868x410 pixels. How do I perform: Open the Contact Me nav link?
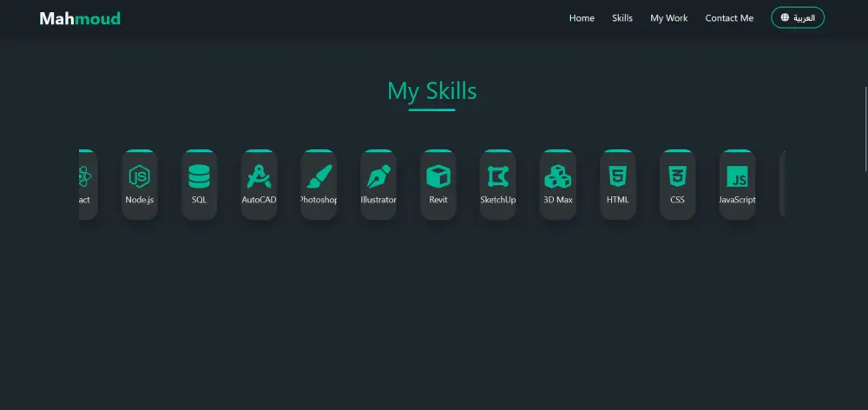[729, 18]
